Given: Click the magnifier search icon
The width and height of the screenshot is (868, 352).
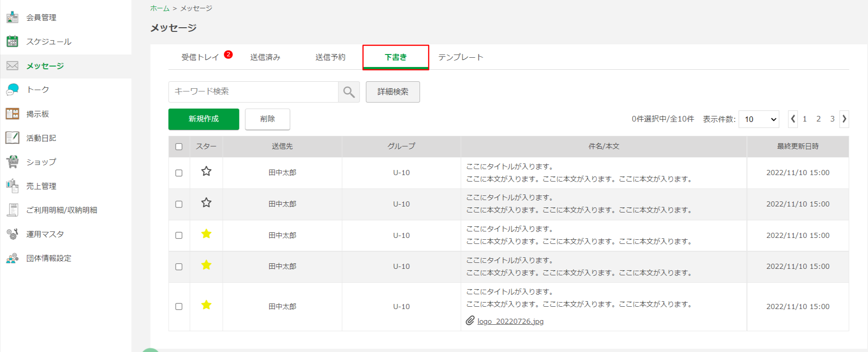Looking at the screenshot, I should click(349, 92).
